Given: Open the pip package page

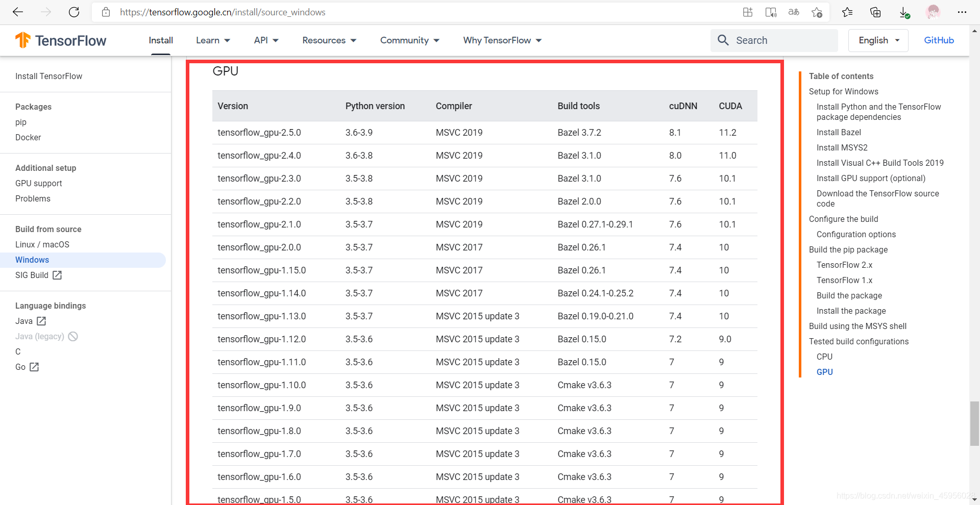Looking at the screenshot, I should tap(21, 122).
